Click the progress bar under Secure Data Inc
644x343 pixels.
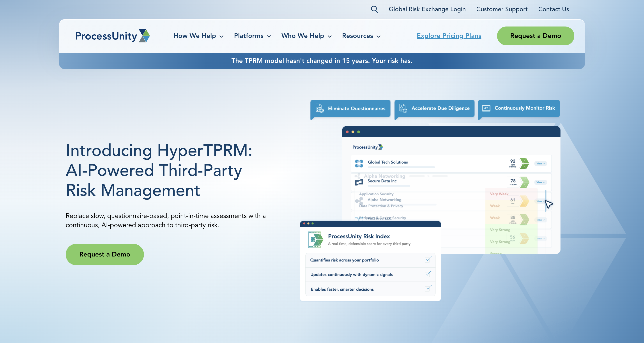(389, 186)
